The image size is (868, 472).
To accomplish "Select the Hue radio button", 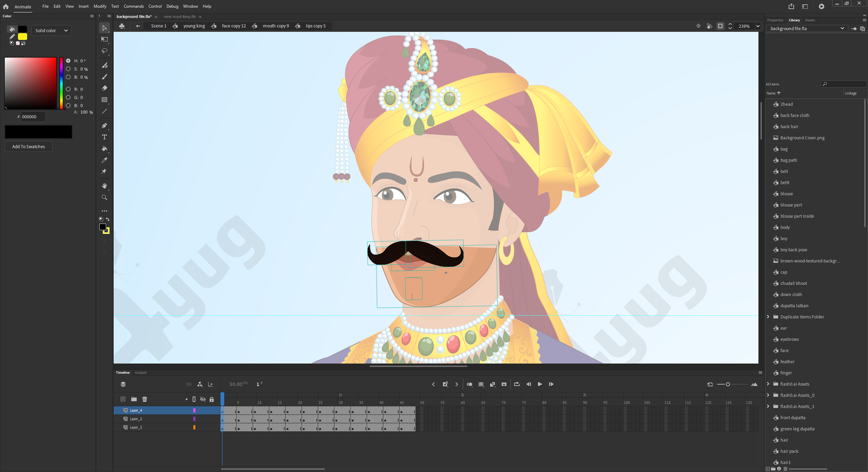I will coord(68,61).
